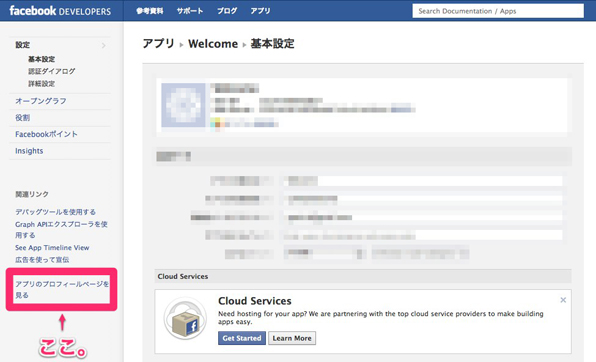The width and height of the screenshot is (596, 362).
Task: Open 詳細設定 in the sidebar
Action: coord(41,84)
